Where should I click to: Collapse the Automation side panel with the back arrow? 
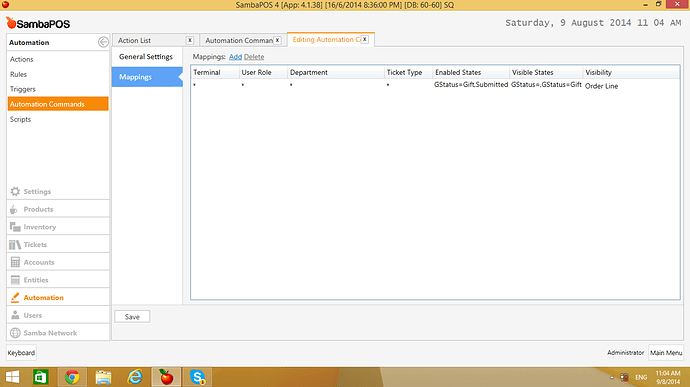[103, 42]
